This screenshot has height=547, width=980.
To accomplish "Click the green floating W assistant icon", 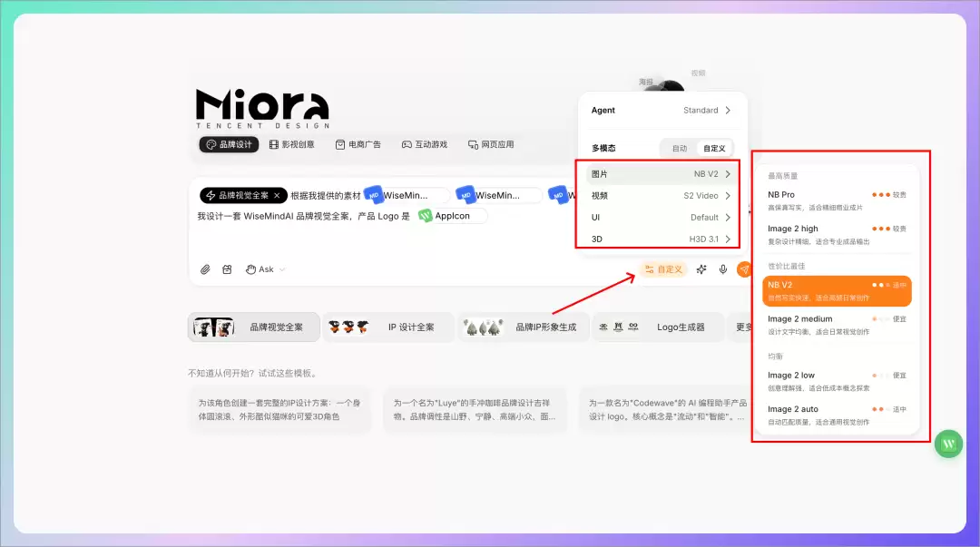I will click(949, 444).
